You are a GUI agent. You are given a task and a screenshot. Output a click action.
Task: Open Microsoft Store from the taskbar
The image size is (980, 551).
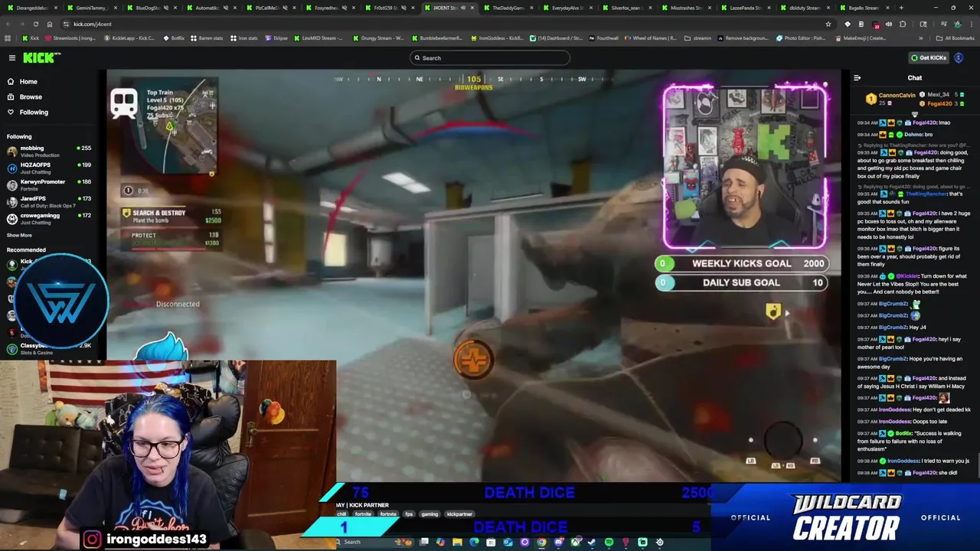tap(491, 542)
